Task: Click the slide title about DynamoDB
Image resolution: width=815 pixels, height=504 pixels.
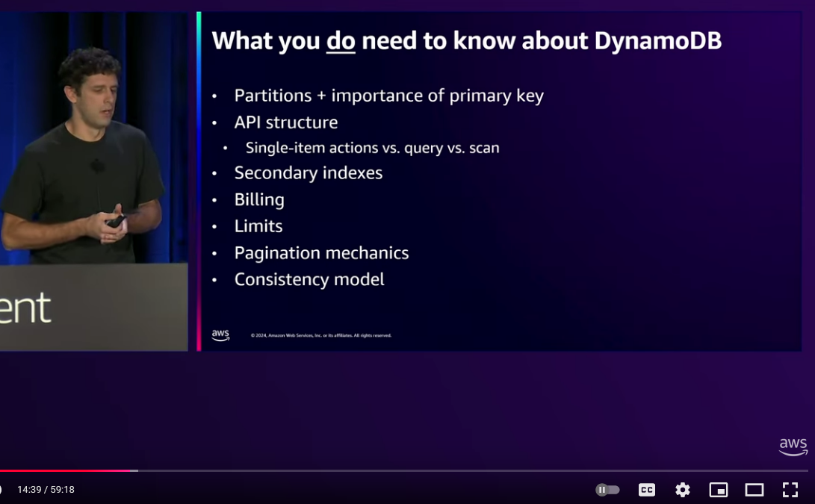Action: click(466, 40)
